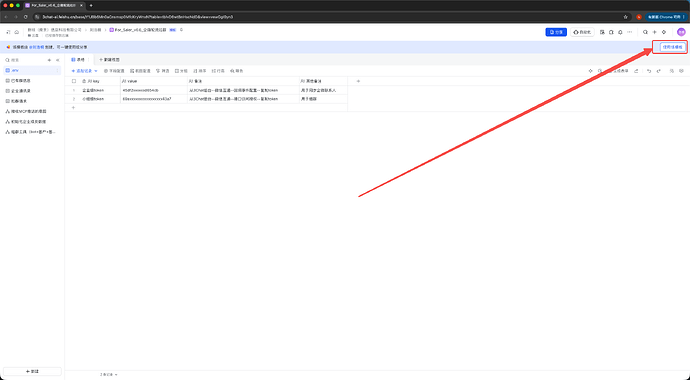Bookmark the page with the address bar star
Viewport: 690px width, 380px height.
pos(625,17)
